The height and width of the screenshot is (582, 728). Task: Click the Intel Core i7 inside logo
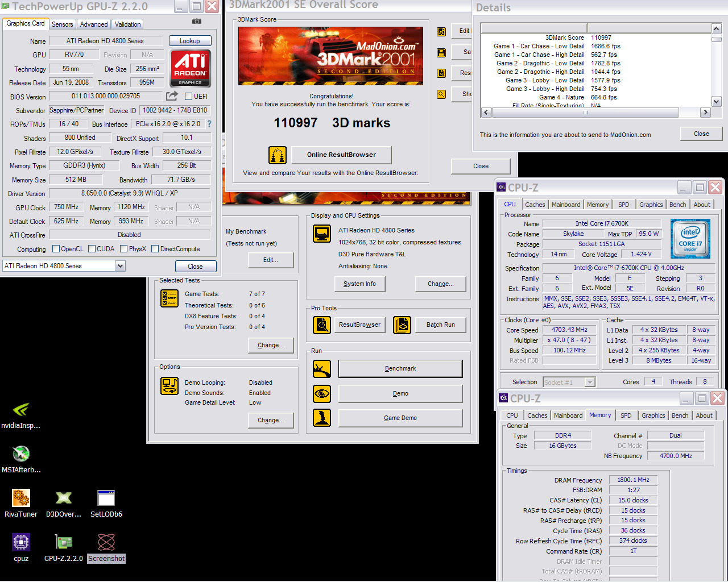690,239
